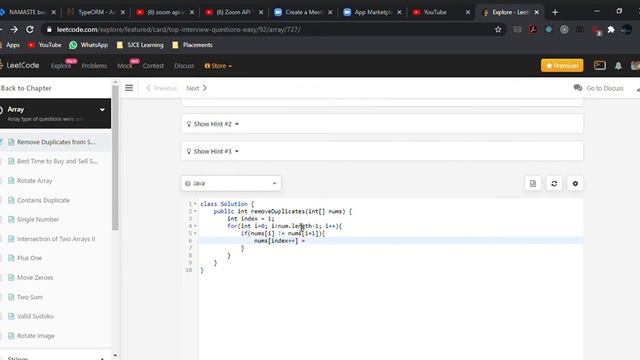Screen dimensions: 640x360
Task: Toggle the hamburger menu list icon
Action: [129, 88]
